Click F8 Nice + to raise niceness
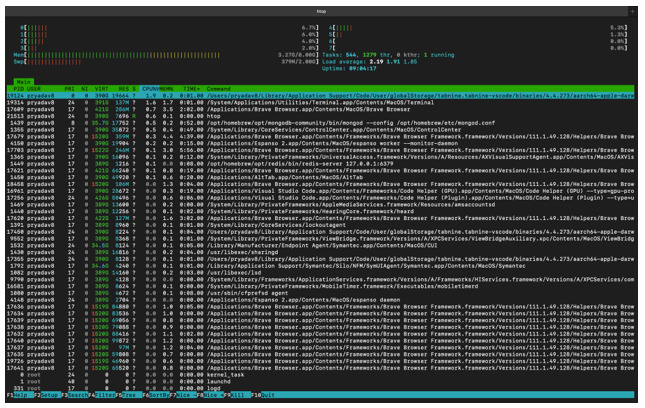 coord(210,395)
